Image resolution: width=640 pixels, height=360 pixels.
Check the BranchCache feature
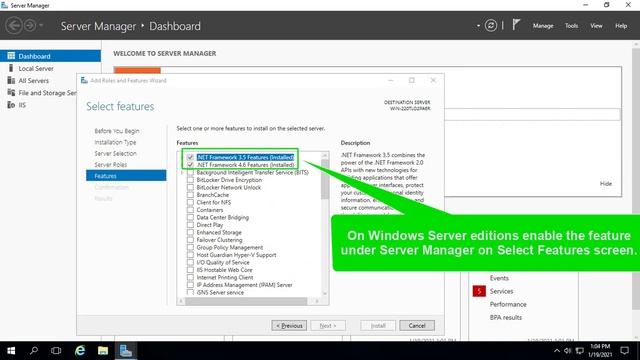(190, 195)
